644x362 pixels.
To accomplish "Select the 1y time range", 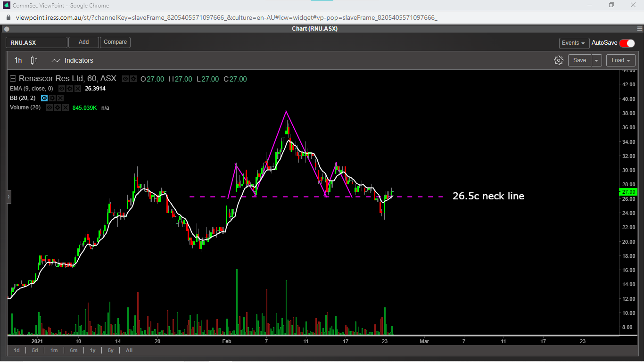I will [x=92, y=350].
